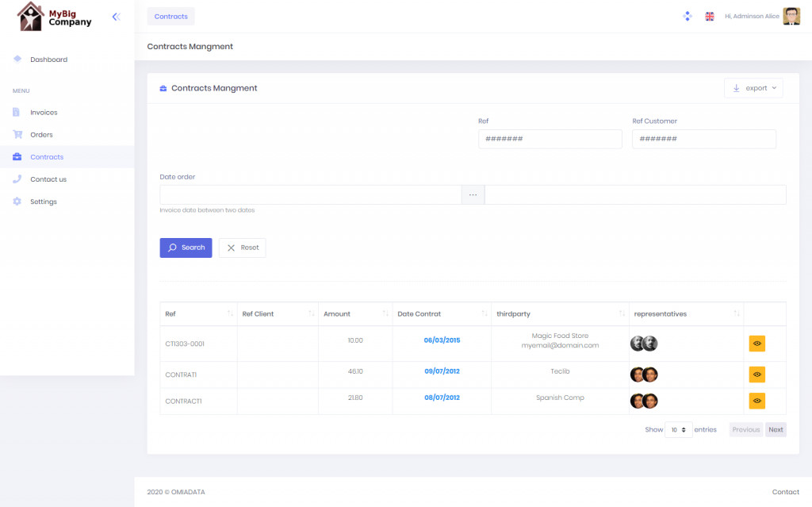The width and height of the screenshot is (812, 507).
Task: Go to the Next table page
Action: (x=776, y=430)
